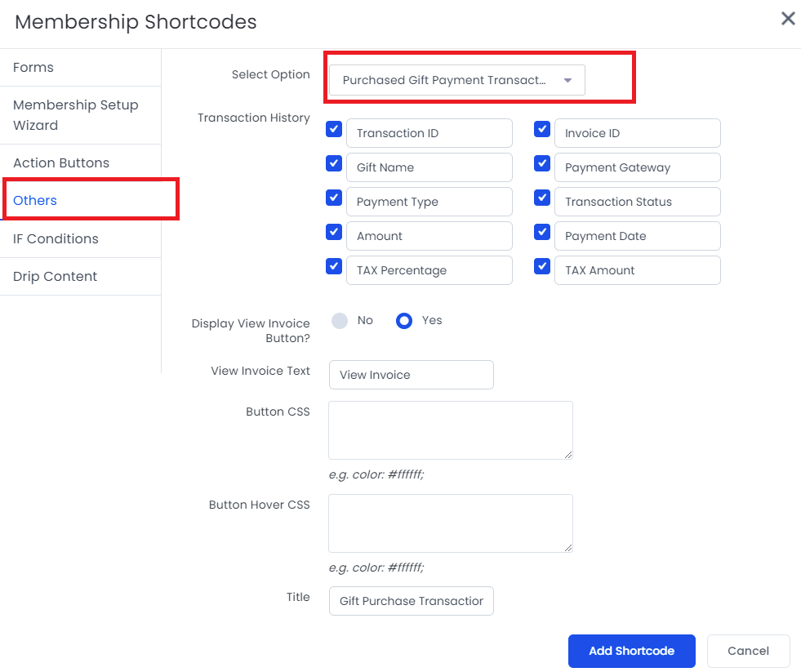Click the View Invoice Text input field
The image size is (801, 672).
[x=412, y=375]
